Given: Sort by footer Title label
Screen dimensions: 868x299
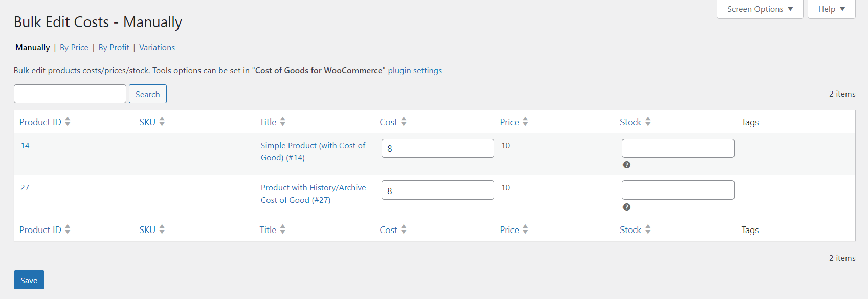Looking at the screenshot, I should click(268, 230).
